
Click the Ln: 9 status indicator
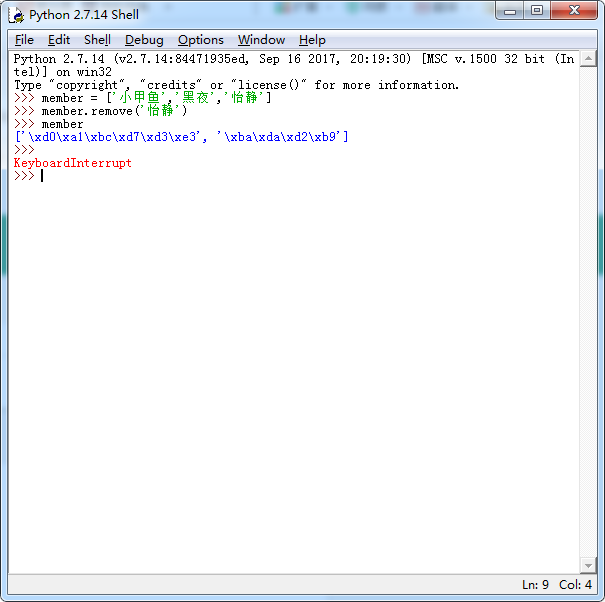coord(535,585)
